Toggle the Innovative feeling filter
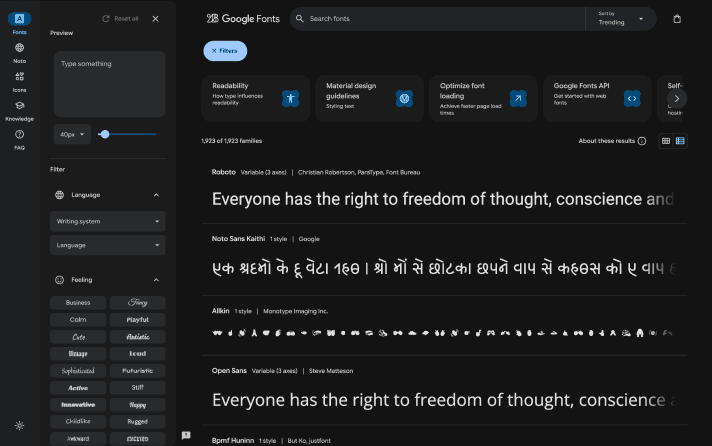Image resolution: width=712 pixels, height=446 pixels. tap(78, 405)
